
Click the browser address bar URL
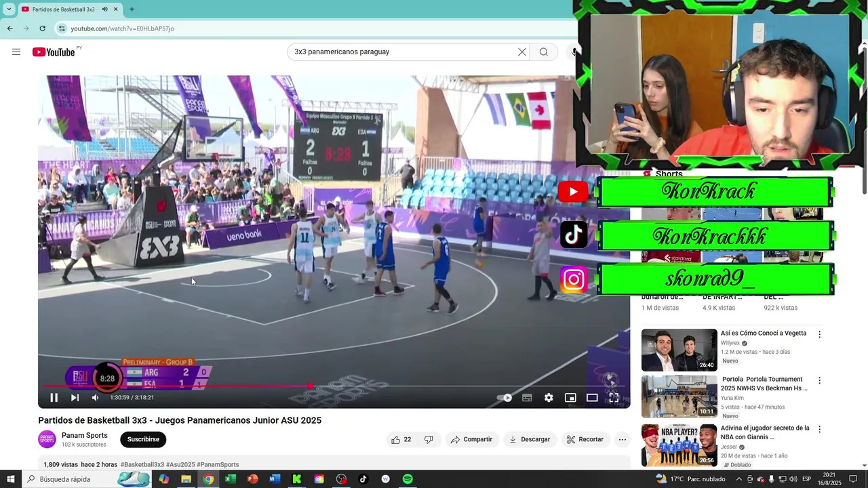(x=123, y=28)
